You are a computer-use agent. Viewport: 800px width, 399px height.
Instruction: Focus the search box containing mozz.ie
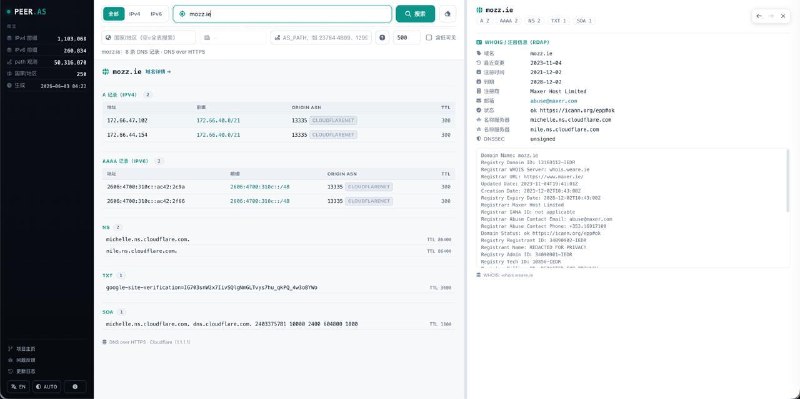[282, 14]
